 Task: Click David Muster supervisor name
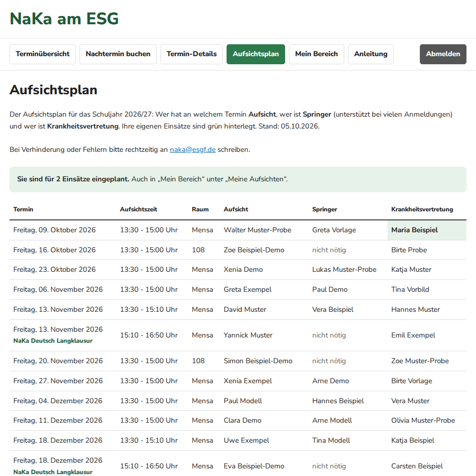[x=245, y=310]
